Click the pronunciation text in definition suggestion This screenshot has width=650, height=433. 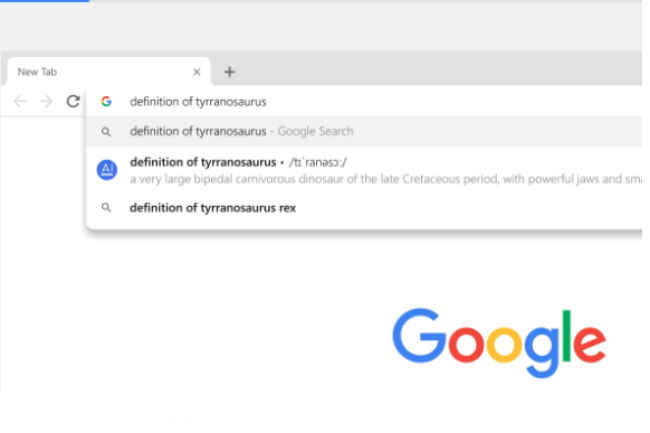point(318,162)
